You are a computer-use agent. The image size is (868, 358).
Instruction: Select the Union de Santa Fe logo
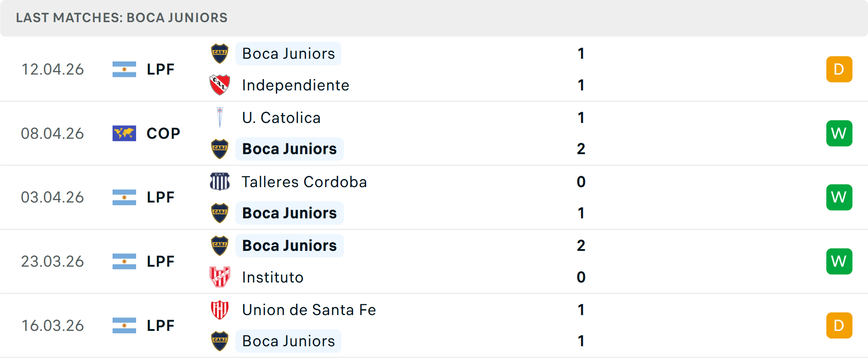point(220,310)
